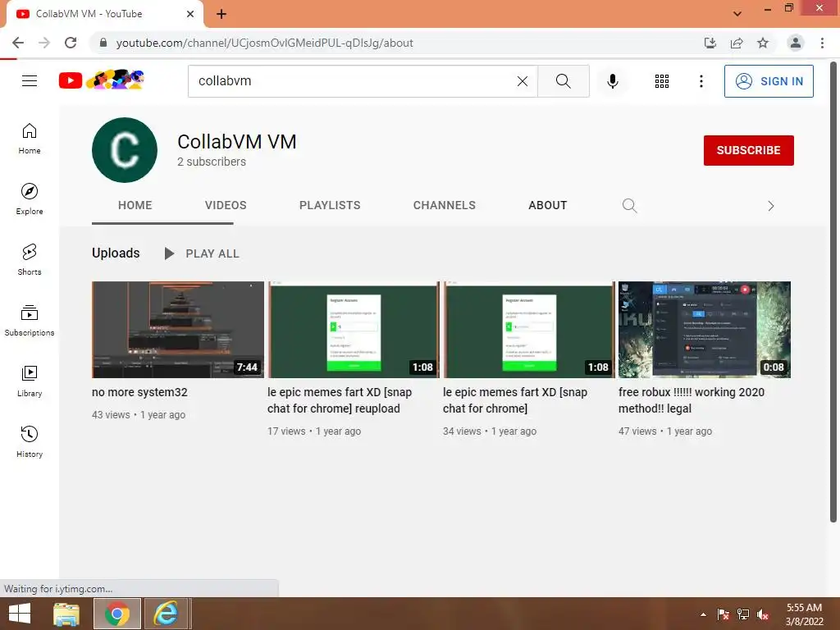The image size is (840, 630).
Task: Open the YouTube apps grid
Action: coord(662,81)
